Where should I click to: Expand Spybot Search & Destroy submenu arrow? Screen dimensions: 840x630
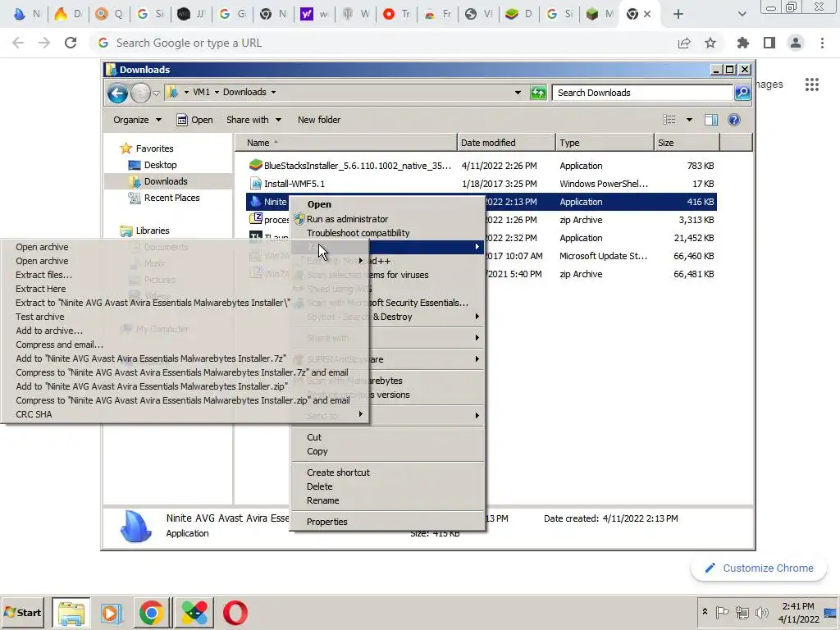(x=477, y=317)
